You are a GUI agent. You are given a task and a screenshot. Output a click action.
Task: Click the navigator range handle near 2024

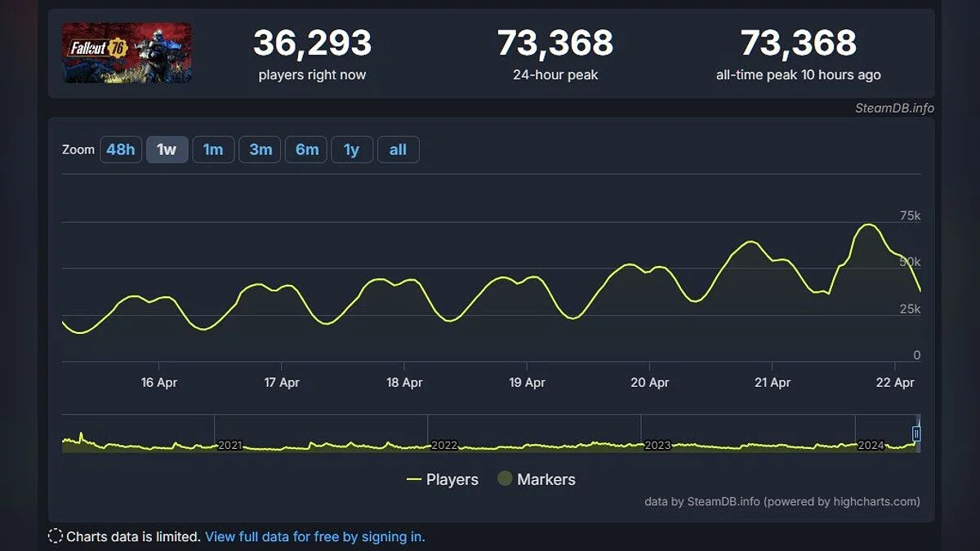coord(916,433)
